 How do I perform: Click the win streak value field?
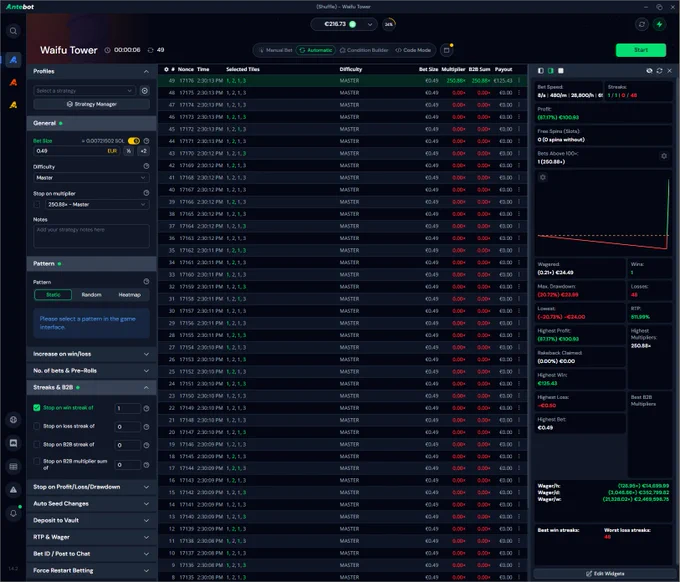click(x=128, y=408)
